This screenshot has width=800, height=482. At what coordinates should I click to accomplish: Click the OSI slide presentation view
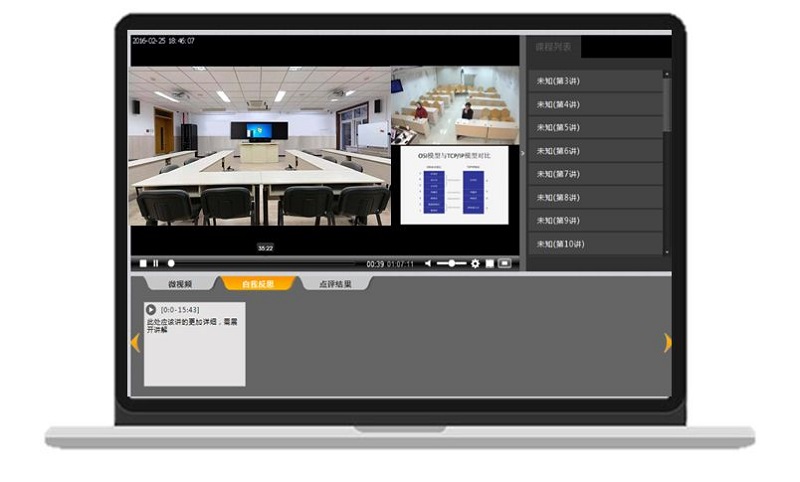pyautogui.click(x=454, y=185)
